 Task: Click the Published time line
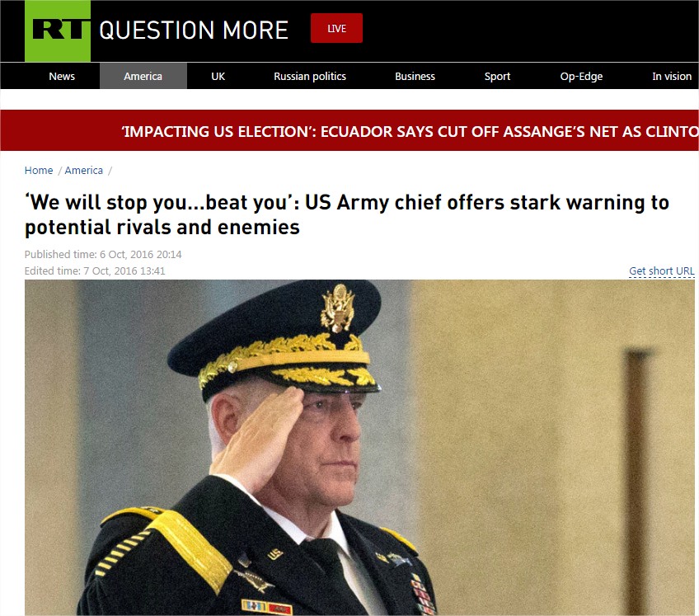coord(103,254)
